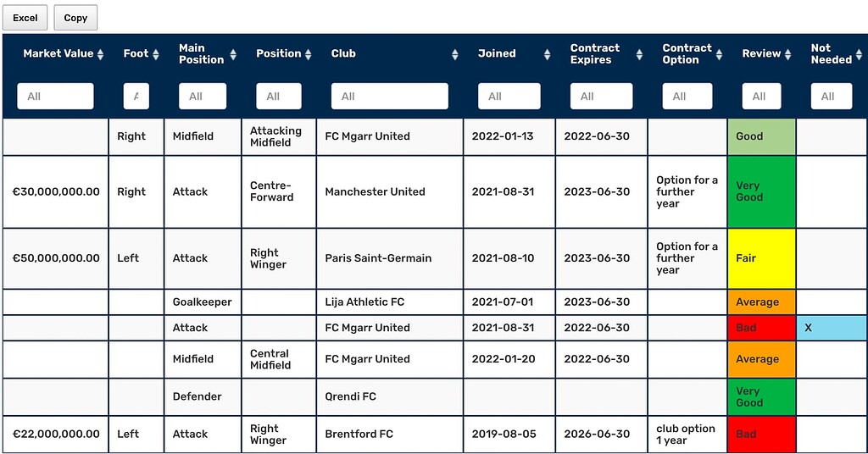Screen dimensions: 868x454
Task: Focus the Joined filter field
Action: (x=509, y=97)
